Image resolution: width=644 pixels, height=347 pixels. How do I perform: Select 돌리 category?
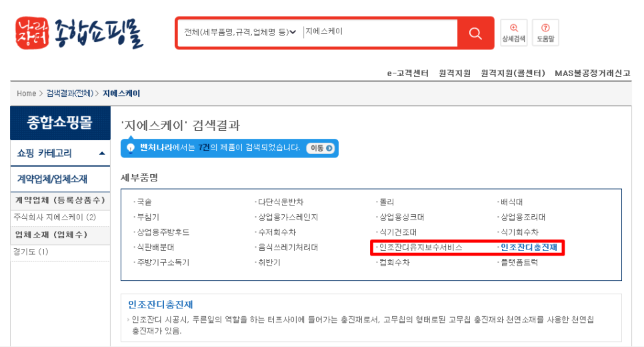click(x=387, y=202)
